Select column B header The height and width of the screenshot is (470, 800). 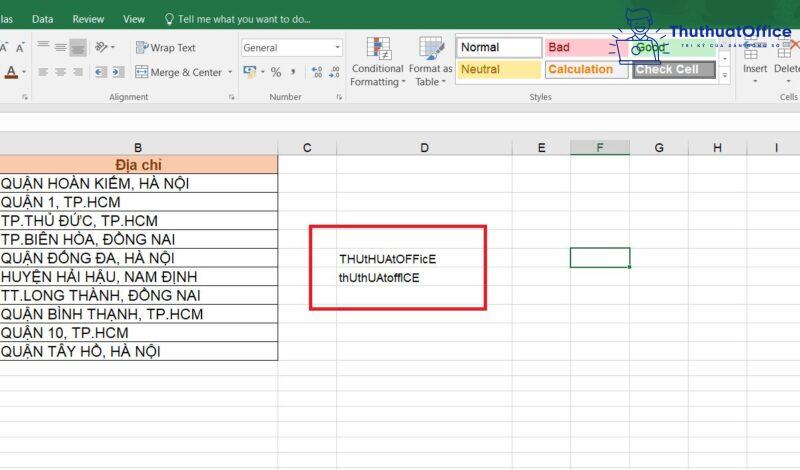click(x=138, y=147)
